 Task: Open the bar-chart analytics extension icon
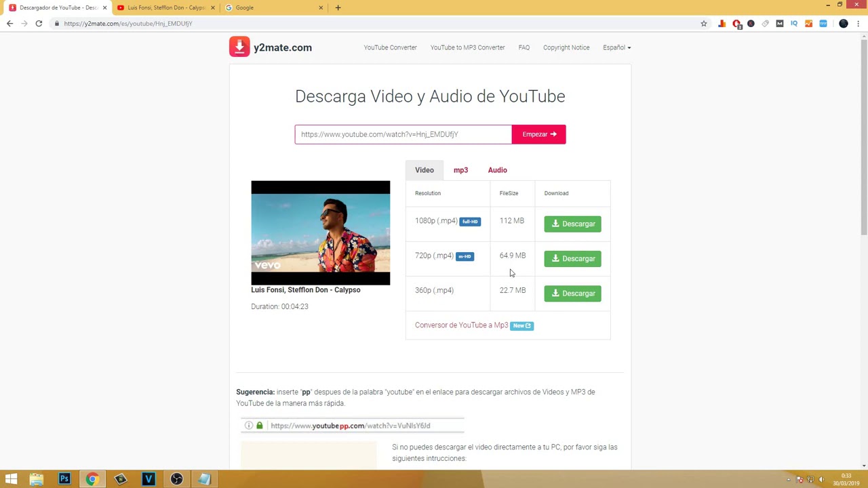[722, 24]
